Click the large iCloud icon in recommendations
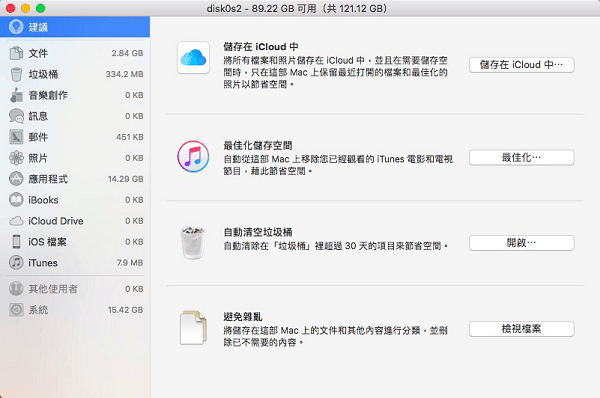This screenshot has width=600, height=398. tap(193, 57)
